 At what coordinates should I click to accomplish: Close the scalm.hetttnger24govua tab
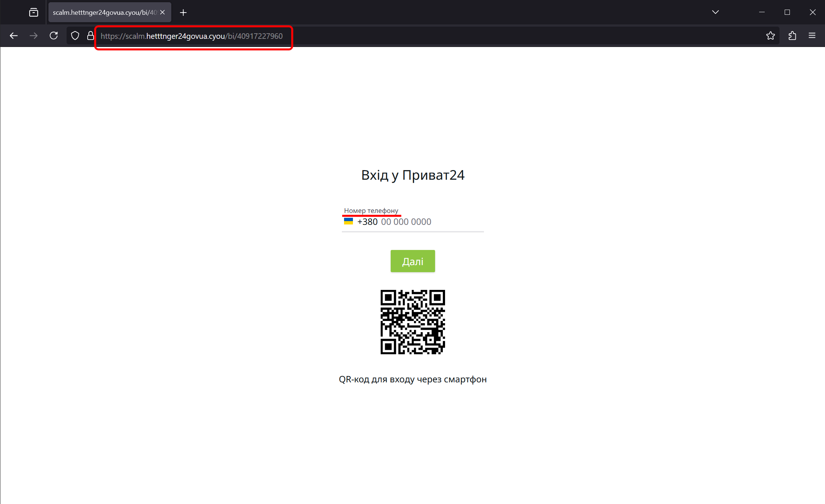pos(162,13)
